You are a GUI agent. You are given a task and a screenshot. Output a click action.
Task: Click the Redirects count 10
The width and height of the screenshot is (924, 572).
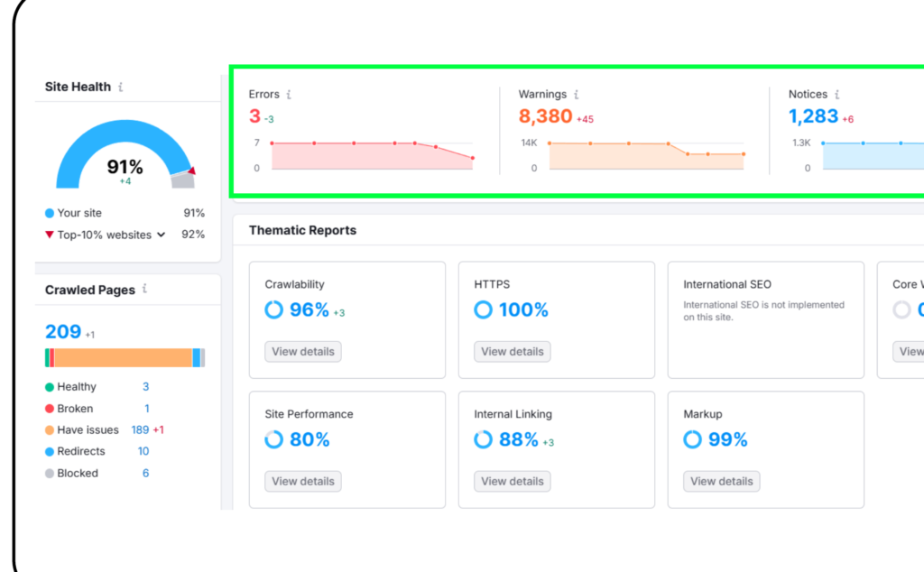(143, 451)
